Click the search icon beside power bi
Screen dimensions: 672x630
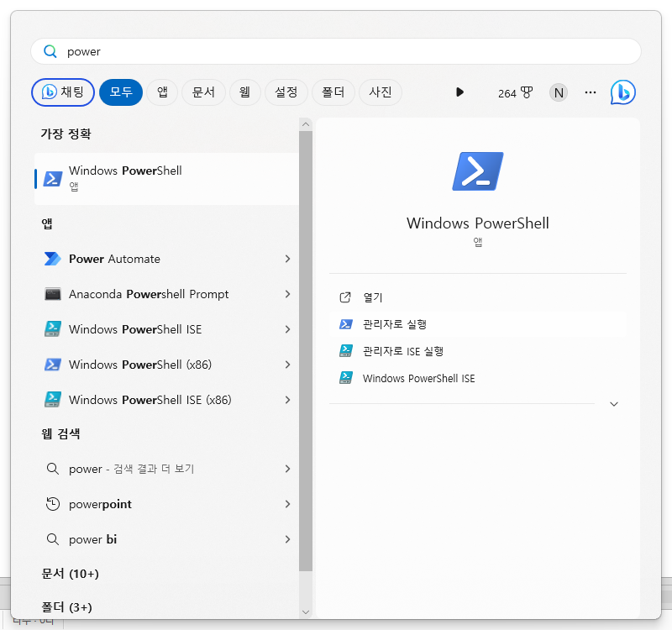coord(53,539)
